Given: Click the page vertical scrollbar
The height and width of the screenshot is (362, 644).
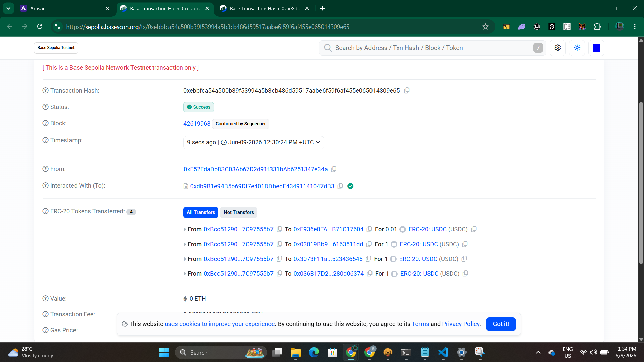Looking at the screenshot, I should click(x=641, y=183).
